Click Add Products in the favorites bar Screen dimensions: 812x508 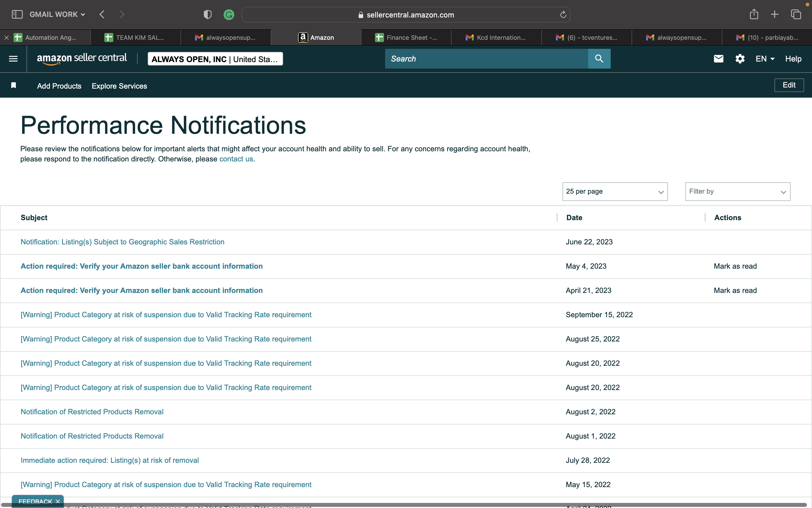59,86
